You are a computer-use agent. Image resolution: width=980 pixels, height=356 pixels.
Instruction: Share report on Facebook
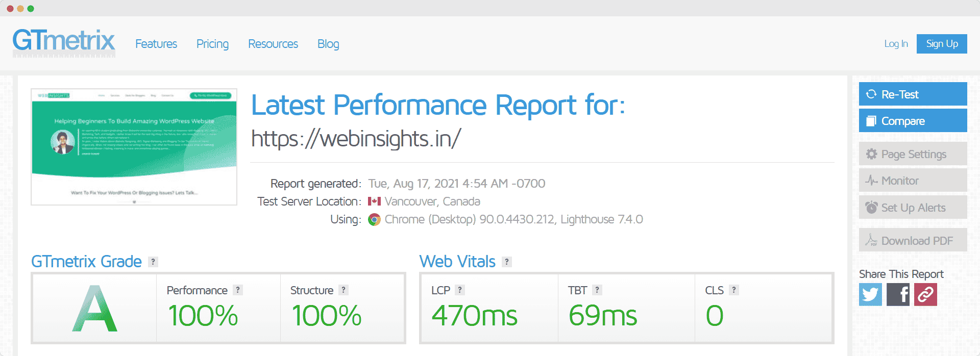tap(898, 294)
